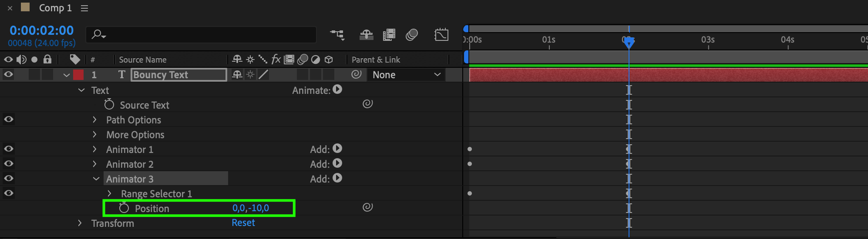Open the composition mini-flowchart
Screen dimensions: 868x239
click(337, 35)
